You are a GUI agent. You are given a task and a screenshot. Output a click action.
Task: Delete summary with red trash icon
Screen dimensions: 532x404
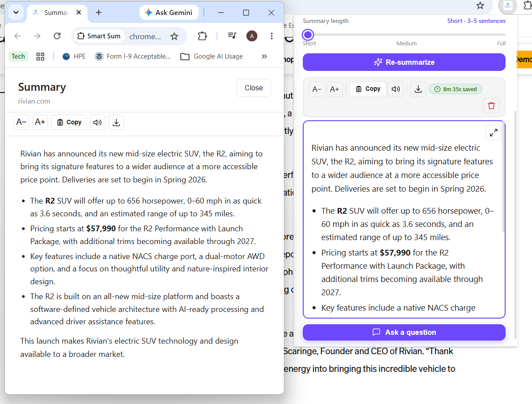point(491,106)
